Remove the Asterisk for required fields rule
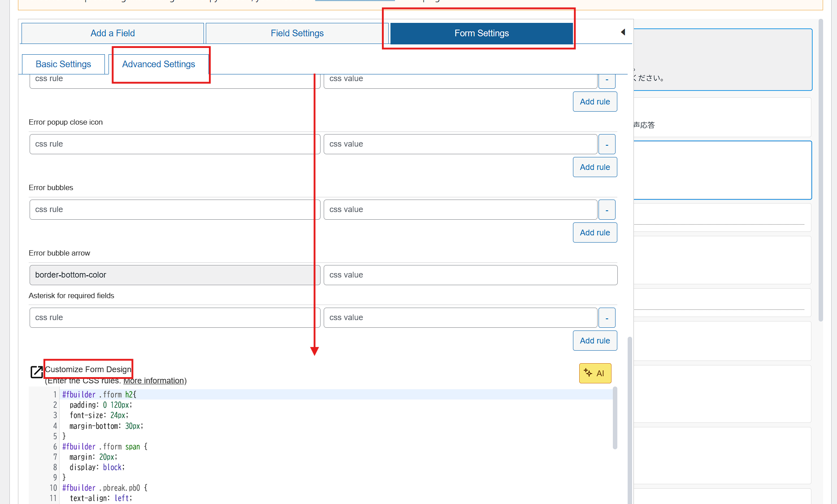837x504 pixels. click(x=607, y=318)
